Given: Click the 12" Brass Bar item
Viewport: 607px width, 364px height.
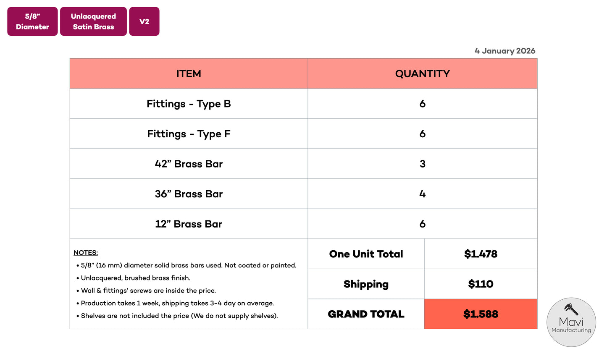Looking at the screenshot, I should click(189, 224).
